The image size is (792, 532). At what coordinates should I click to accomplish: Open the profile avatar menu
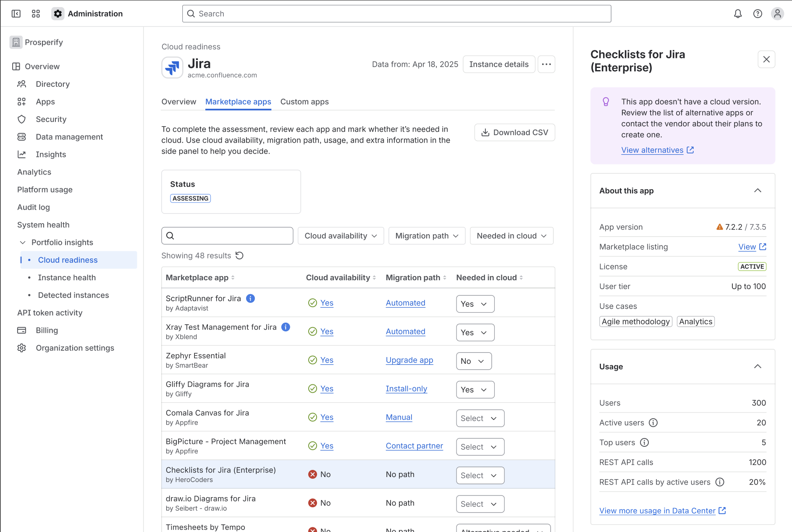coord(777,13)
